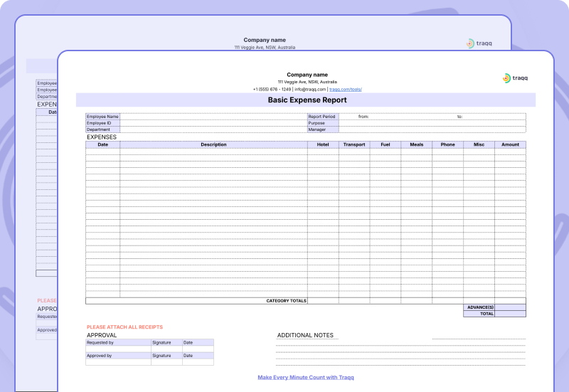Click the ADDITIONAL NOTES heading

point(305,335)
